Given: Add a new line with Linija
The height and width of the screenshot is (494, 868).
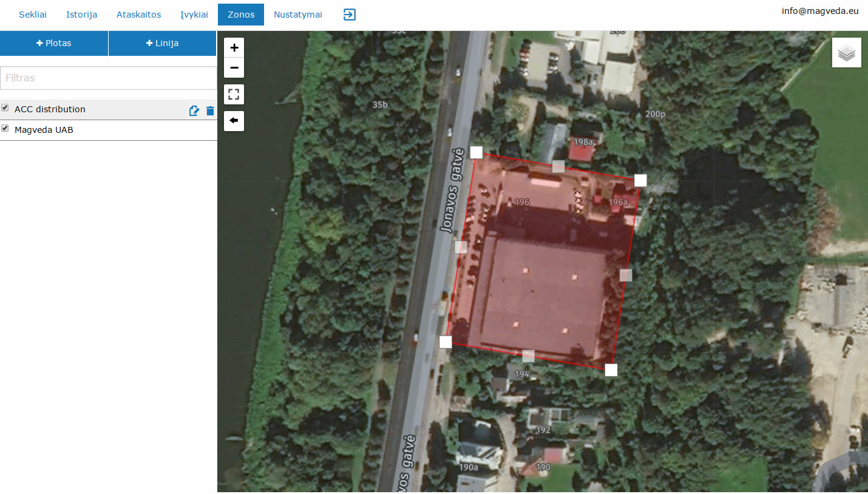Looking at the screenshot, I should tap(162, 43).
